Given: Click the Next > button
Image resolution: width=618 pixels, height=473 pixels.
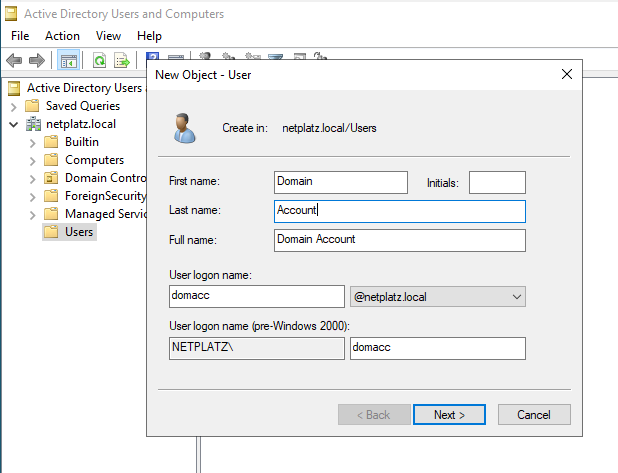Looking at the screenshot, I should click(449, 415).
